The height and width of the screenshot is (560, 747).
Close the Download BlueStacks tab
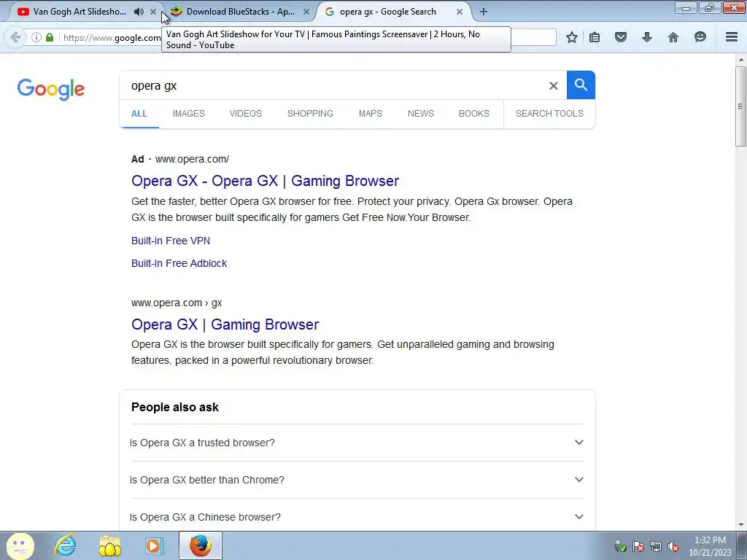pos(306,12)
